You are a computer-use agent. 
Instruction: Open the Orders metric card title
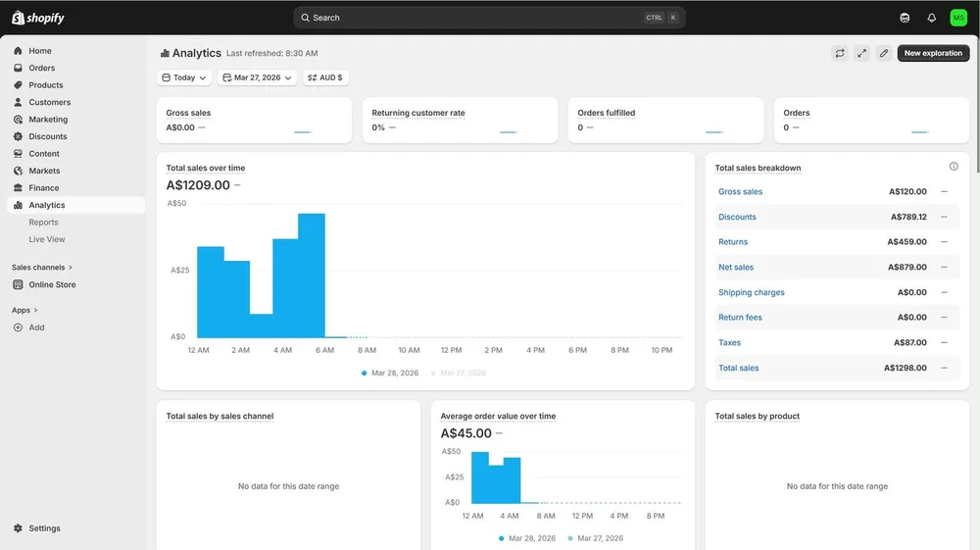point(796,113)
